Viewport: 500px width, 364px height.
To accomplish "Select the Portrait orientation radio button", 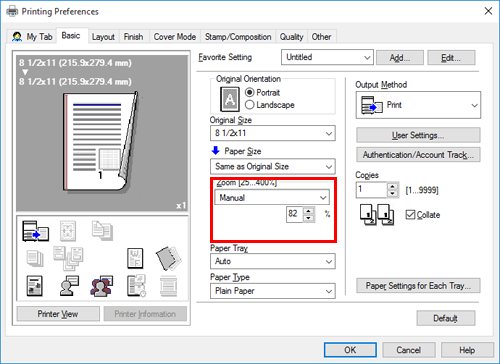I will click(250, 92).
